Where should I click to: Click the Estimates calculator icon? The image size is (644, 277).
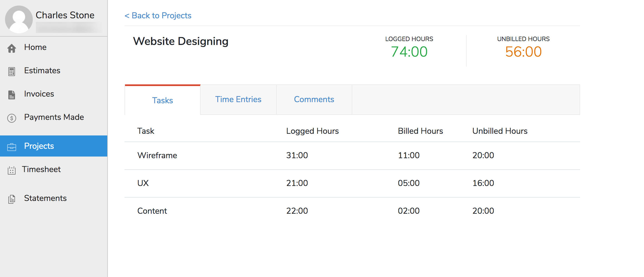pyautogui.click(x=12, y=72)
